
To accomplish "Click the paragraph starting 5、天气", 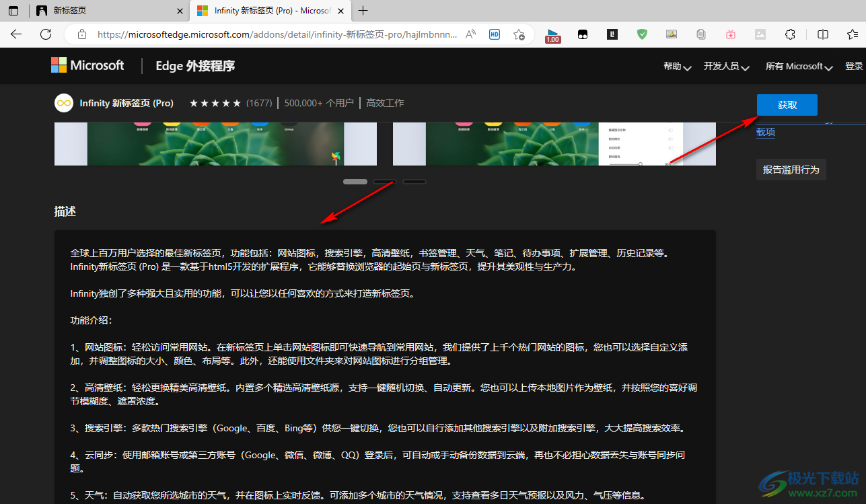I will coord(358,495).
